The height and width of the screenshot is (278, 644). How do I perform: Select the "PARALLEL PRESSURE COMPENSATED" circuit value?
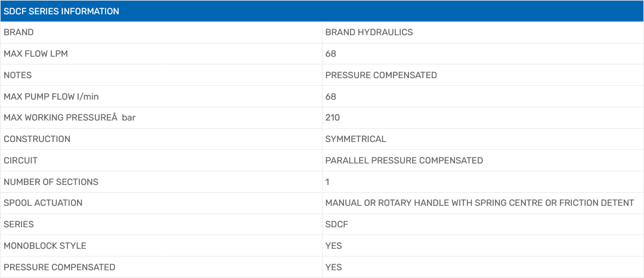[404, 160]
